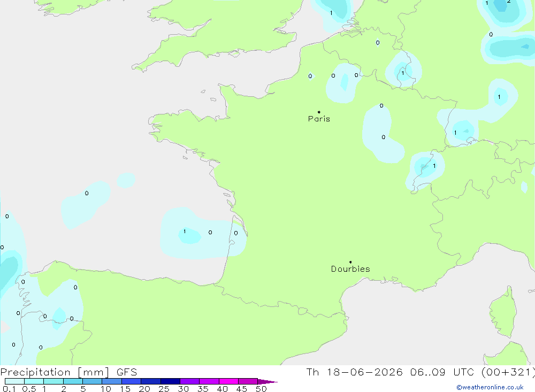Click the Paris city label
Viewport: 535px width, 392px height.
point(319,119)
